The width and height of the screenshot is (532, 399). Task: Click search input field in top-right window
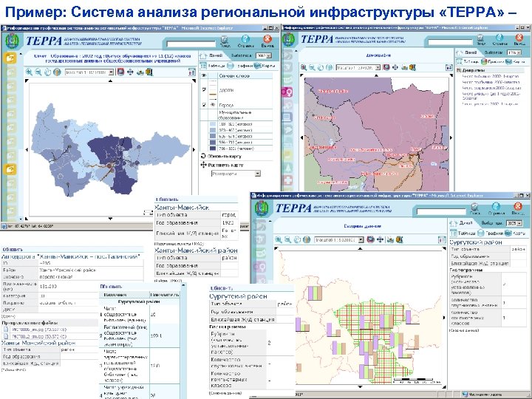pyautogui.click(x=450, y=42)
